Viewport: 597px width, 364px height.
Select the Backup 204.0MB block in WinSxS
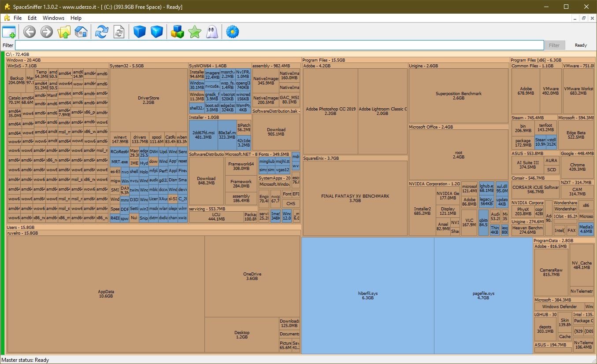click(17, 81)
